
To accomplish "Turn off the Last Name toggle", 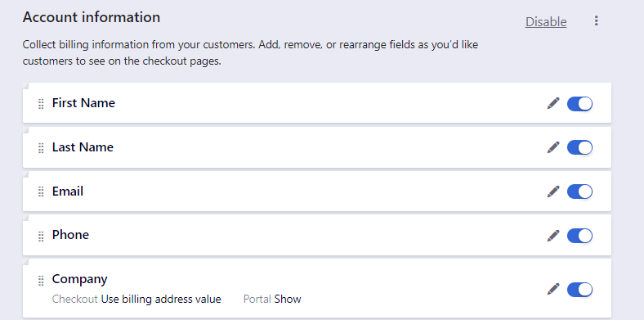I will point(579,147).
